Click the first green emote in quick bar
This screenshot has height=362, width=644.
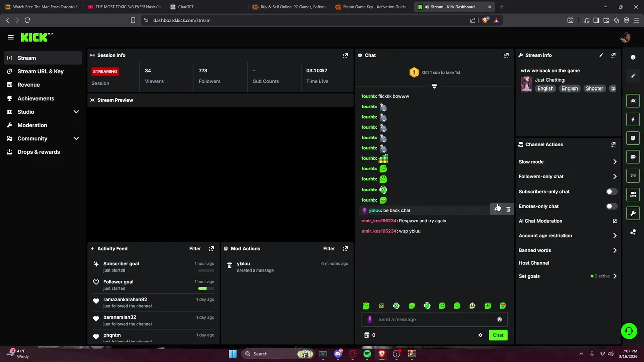tap(366, 306)
